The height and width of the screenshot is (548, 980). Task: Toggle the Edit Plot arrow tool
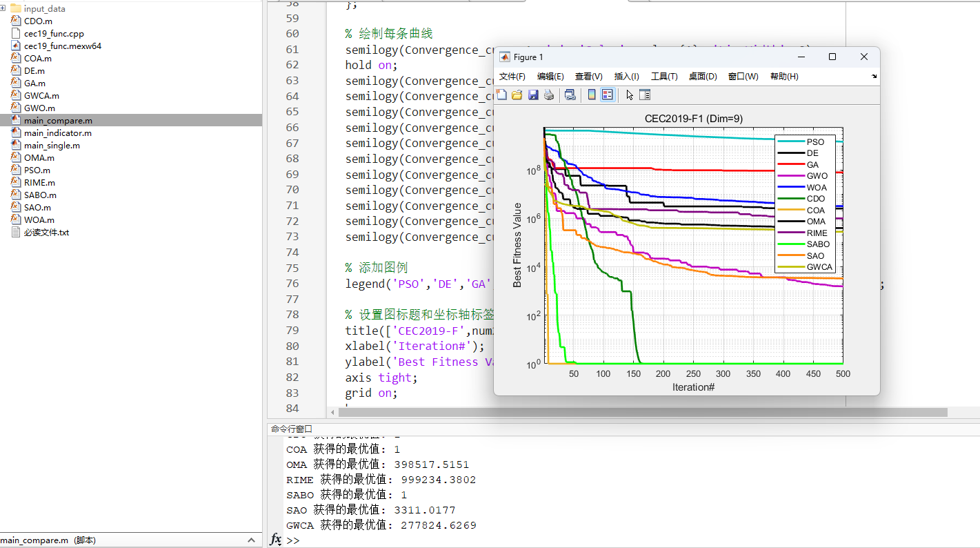point(630,95)
